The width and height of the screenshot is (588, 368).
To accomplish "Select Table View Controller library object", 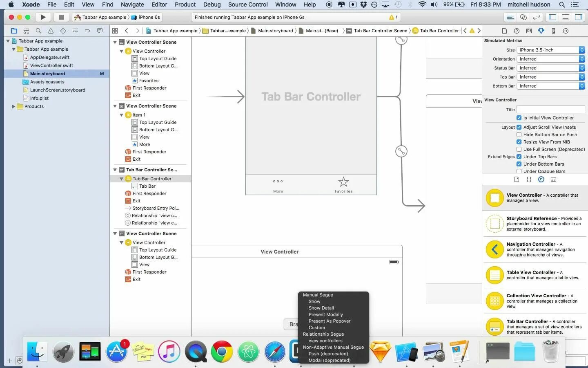I will (535, 275).
